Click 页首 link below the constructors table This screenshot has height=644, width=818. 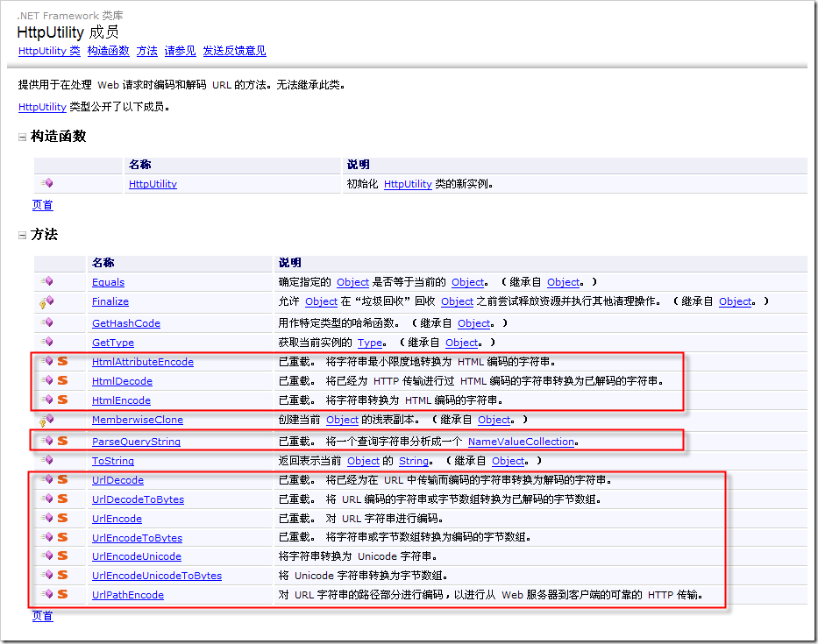tap(42, 205)
